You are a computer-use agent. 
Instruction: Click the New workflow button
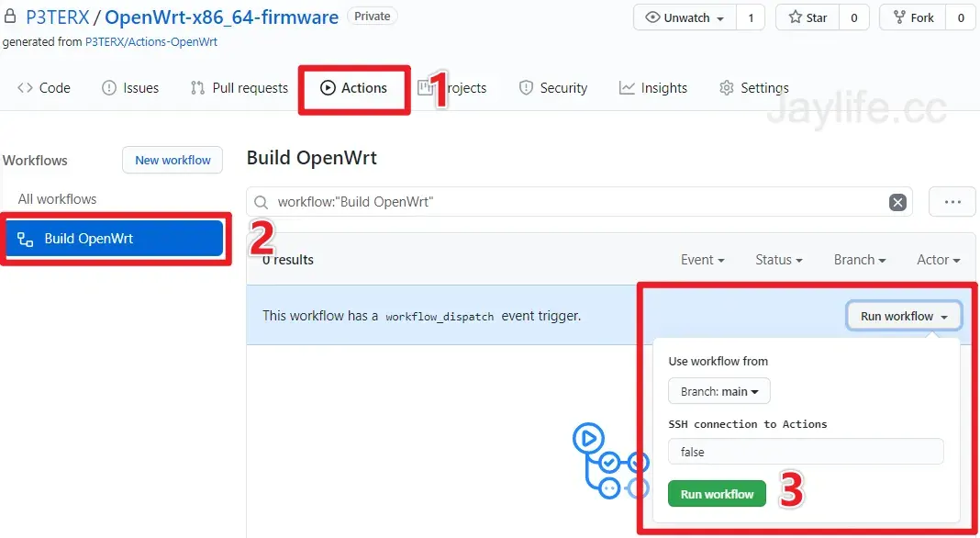pyautogui.click(x=173, y=160)
